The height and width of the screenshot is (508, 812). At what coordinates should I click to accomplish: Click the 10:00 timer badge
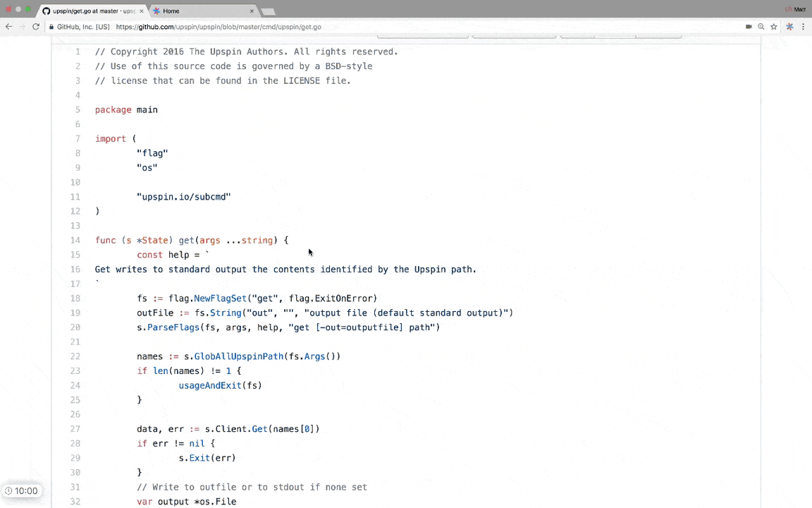coord(21,491)
